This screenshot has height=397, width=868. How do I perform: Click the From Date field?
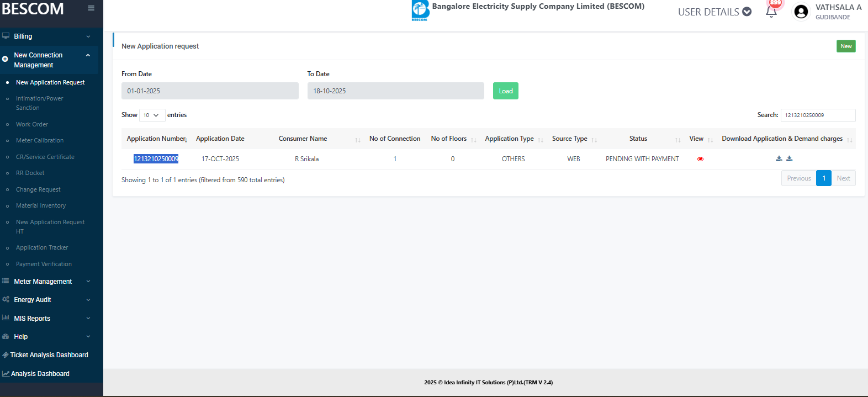coord(210,91)
